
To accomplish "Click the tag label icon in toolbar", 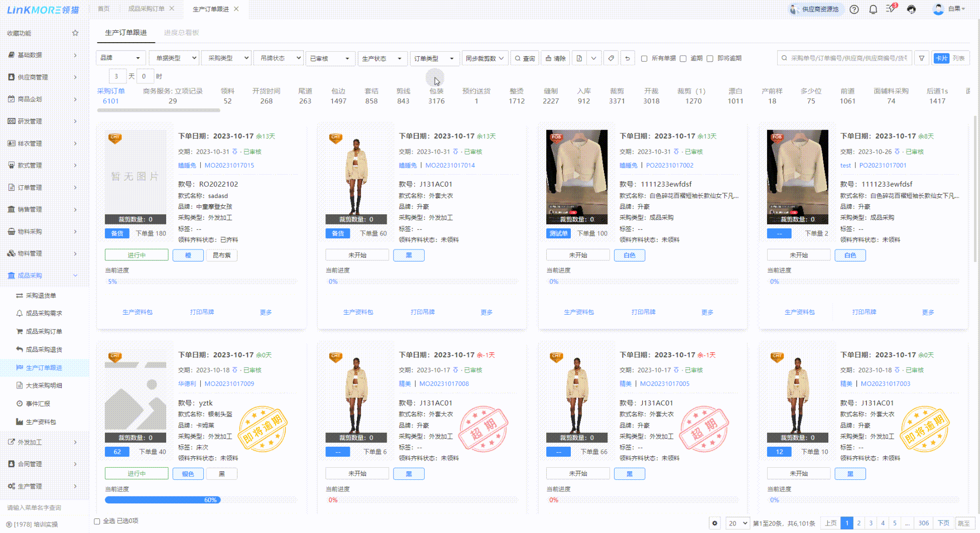I will point(611,58).
